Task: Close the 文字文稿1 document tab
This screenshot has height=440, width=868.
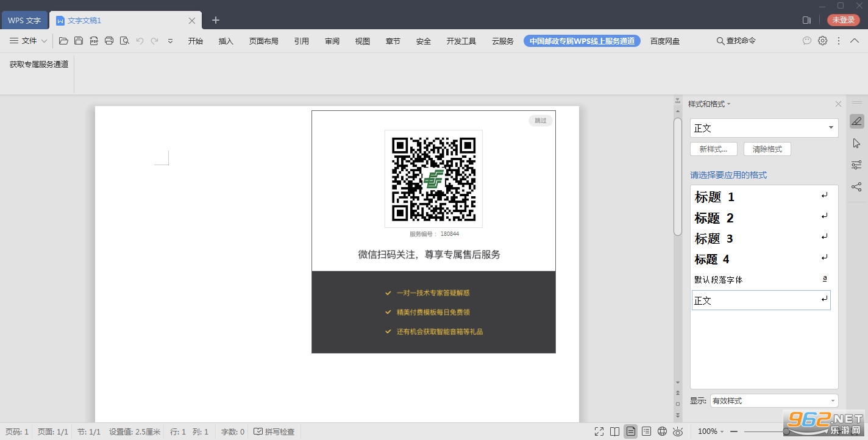Action: coord(192,21)
